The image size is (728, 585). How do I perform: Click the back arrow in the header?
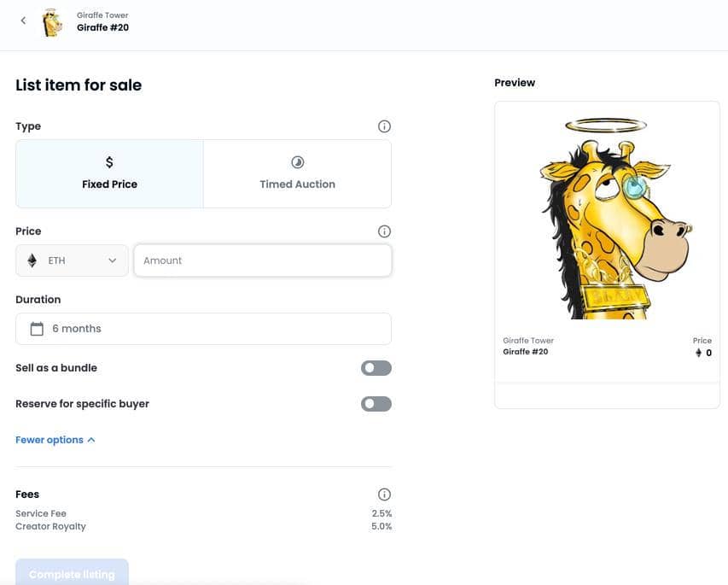point(23,20)
